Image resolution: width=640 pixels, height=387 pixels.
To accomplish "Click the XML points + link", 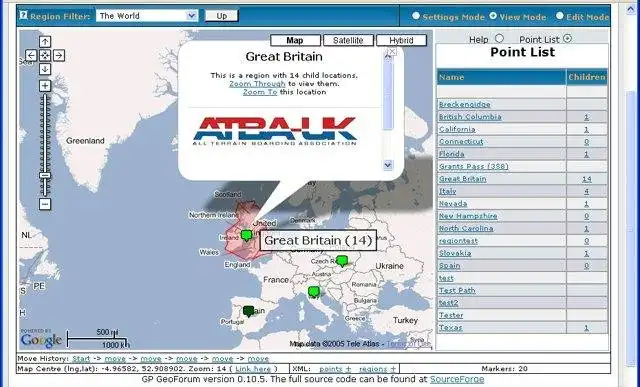I will pyautogui.click(x=335, y=369).
